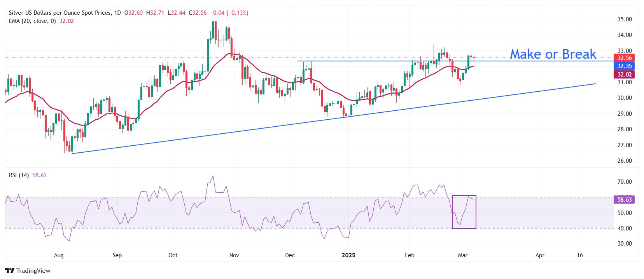Click the 35.00 mark on the price axis
This screenshot has height=279, width=644.
(625, 19)
